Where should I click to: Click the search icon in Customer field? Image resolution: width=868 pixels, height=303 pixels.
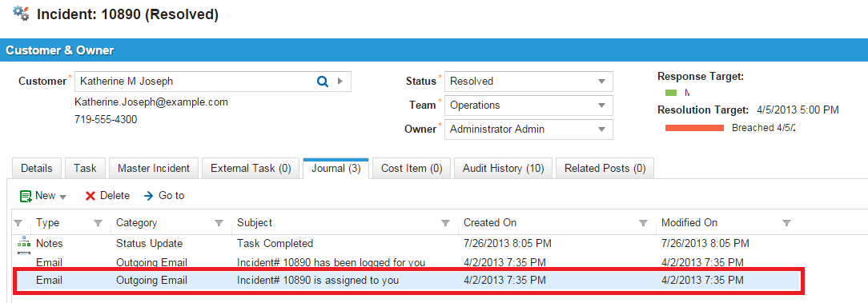[x=322, y=82]
